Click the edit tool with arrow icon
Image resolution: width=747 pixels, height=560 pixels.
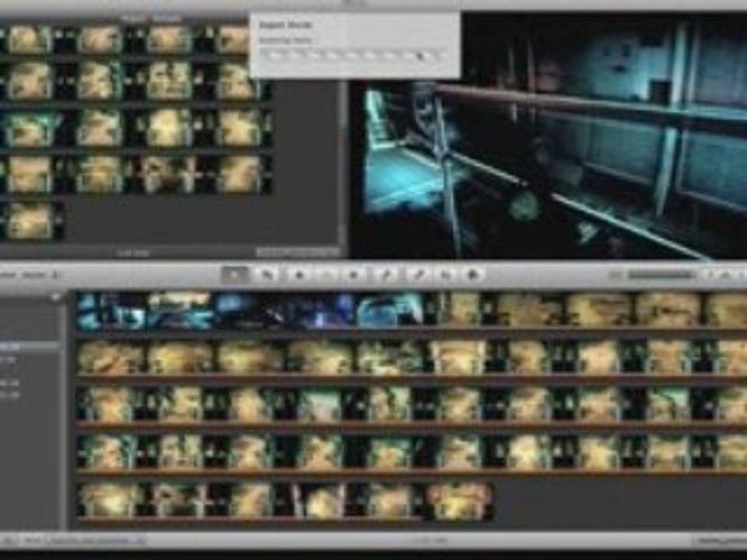click(x=267, y=275)
